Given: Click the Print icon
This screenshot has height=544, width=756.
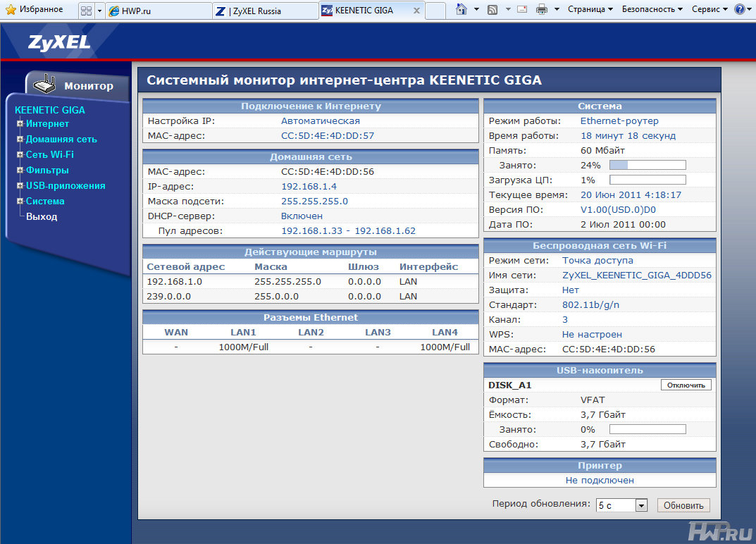Looking at the screenshot, I should (542, 9).
